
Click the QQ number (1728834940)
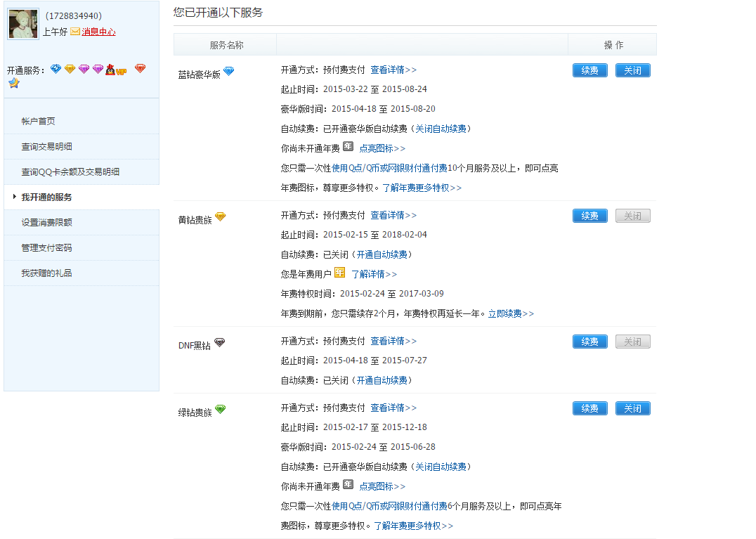(73, 16)
